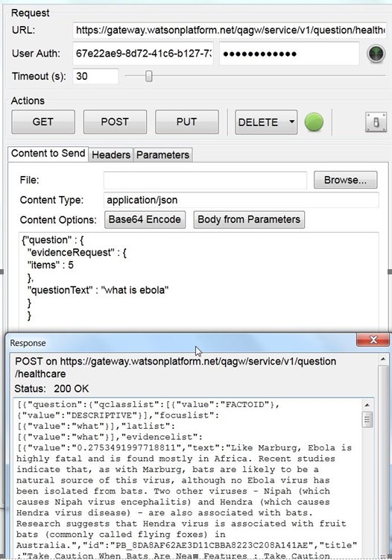Click inner response scroll-up arrow
This screenshot has height=560, width=392.
click(367, 405)
